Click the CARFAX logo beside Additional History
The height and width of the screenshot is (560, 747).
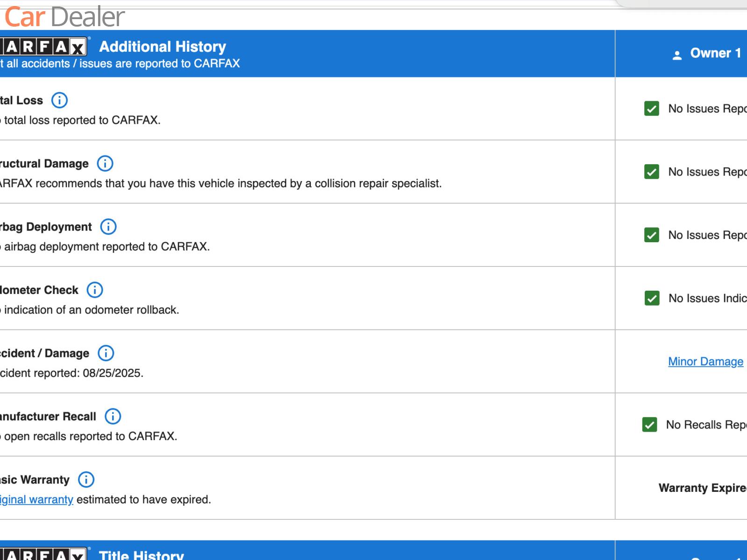[x=43, y=47]
